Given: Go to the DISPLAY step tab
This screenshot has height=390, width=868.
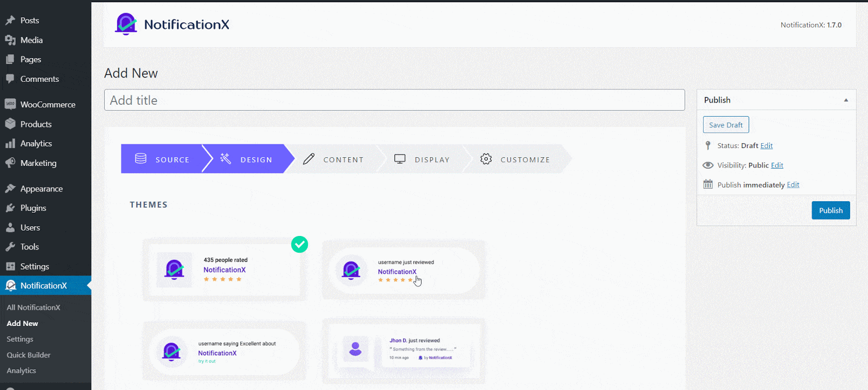Looking at the screenshot, I should [x=422, y=159].
